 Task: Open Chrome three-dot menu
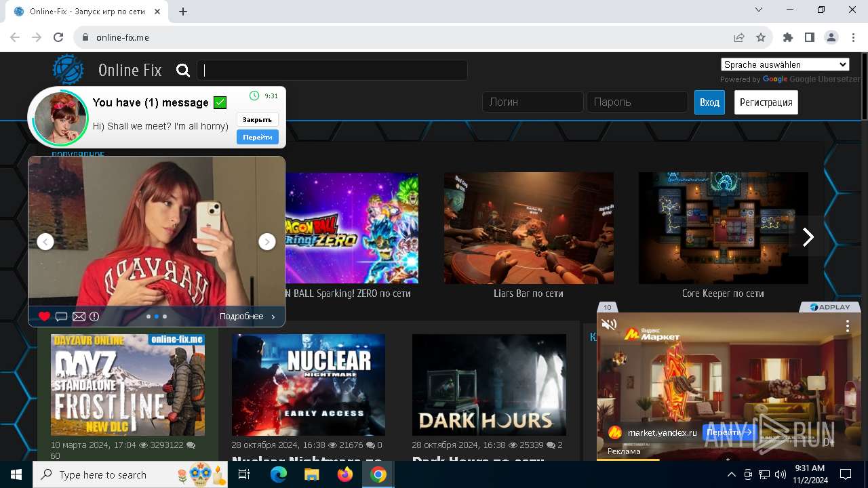852,37
